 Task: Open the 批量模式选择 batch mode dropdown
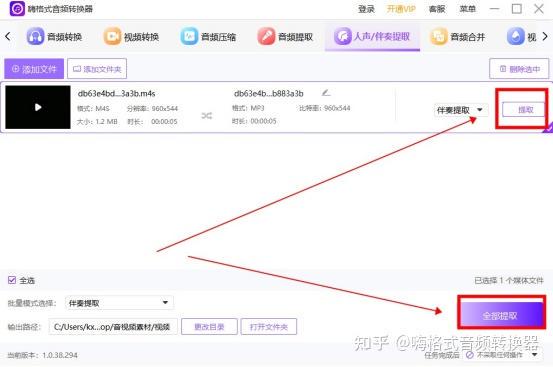[x=119, y=303]
